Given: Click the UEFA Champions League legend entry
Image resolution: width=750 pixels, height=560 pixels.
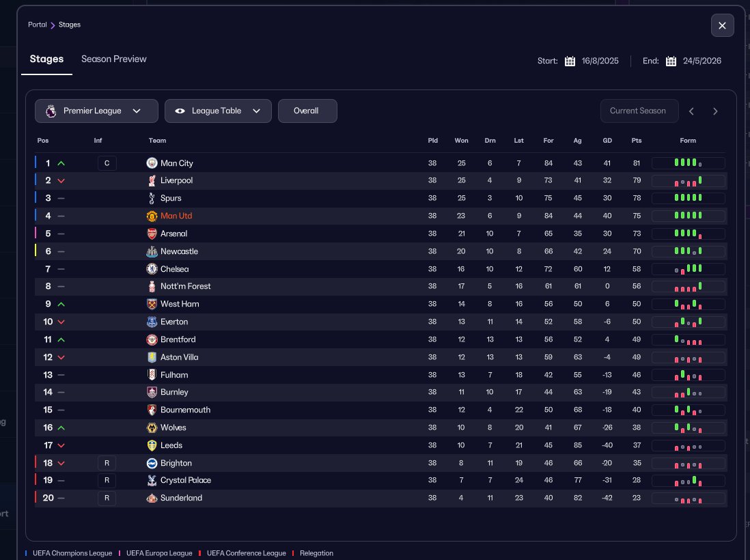Looking at the screenshot, I should pos(69,553).
